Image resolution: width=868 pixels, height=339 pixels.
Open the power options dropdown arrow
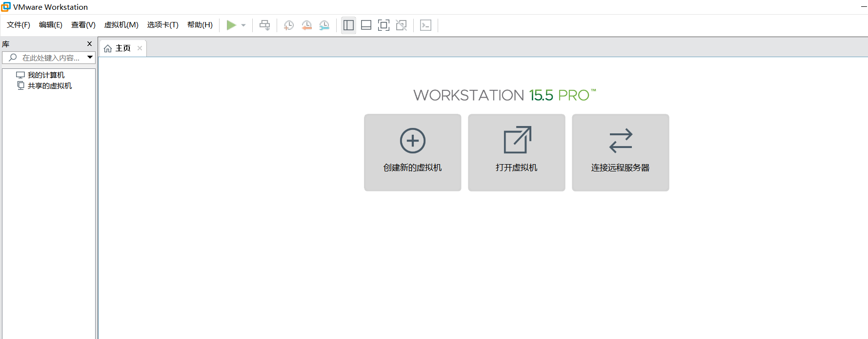(x=243, y=25)
